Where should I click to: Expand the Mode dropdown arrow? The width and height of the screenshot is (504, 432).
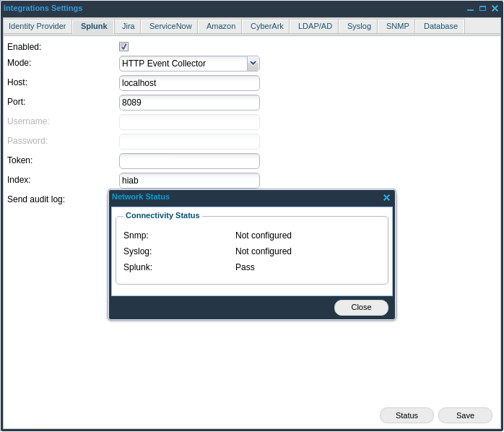pos(253,64)
